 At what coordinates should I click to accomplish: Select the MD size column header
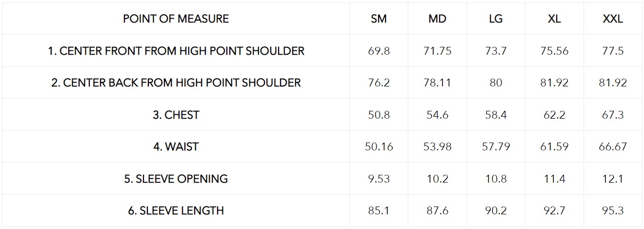[437, 19]
